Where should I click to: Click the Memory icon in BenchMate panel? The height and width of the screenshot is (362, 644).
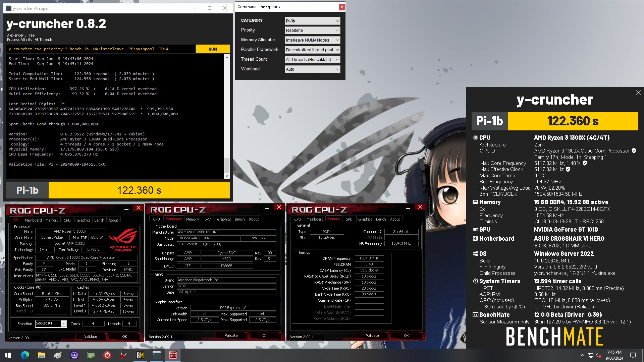[x=475, y=202]
